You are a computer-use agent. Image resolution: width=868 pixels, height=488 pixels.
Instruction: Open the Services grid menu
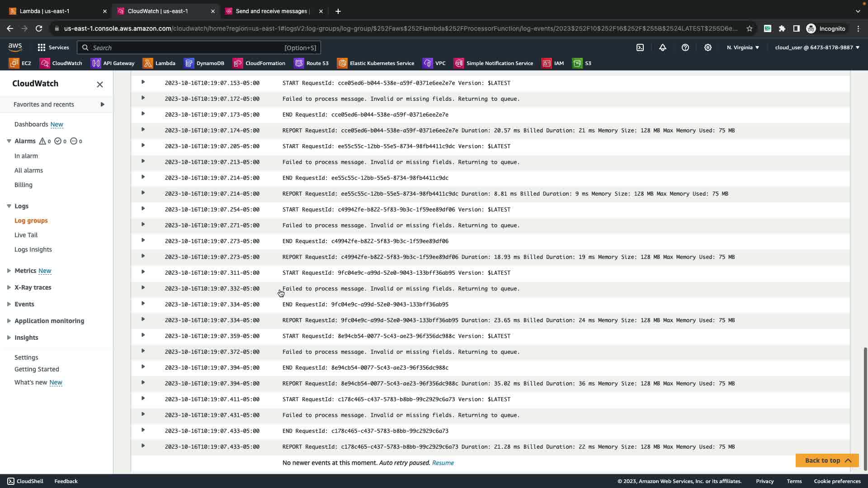[53, 47]
